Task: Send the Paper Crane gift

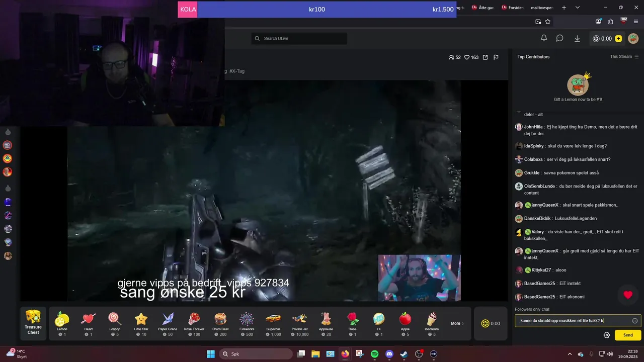Action: (x=168, y=323)
